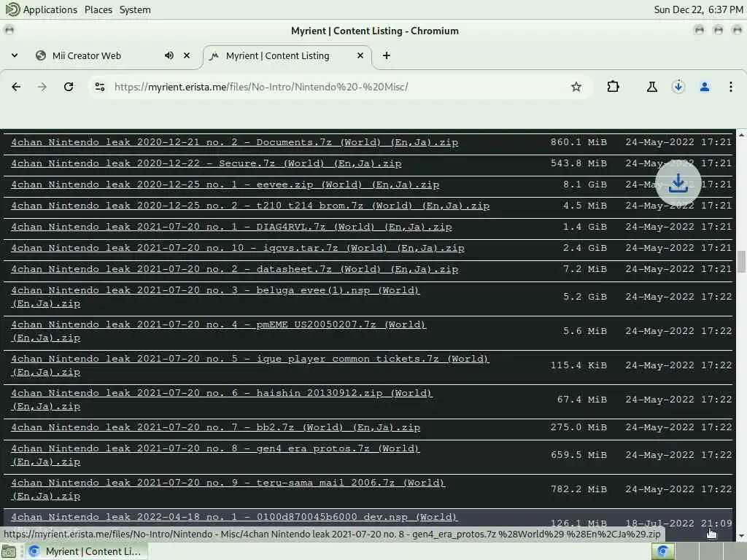Click teru-sama mail 2006.7z link
Viewport: 747px width, 560px height.
click(x=228, y=489)
